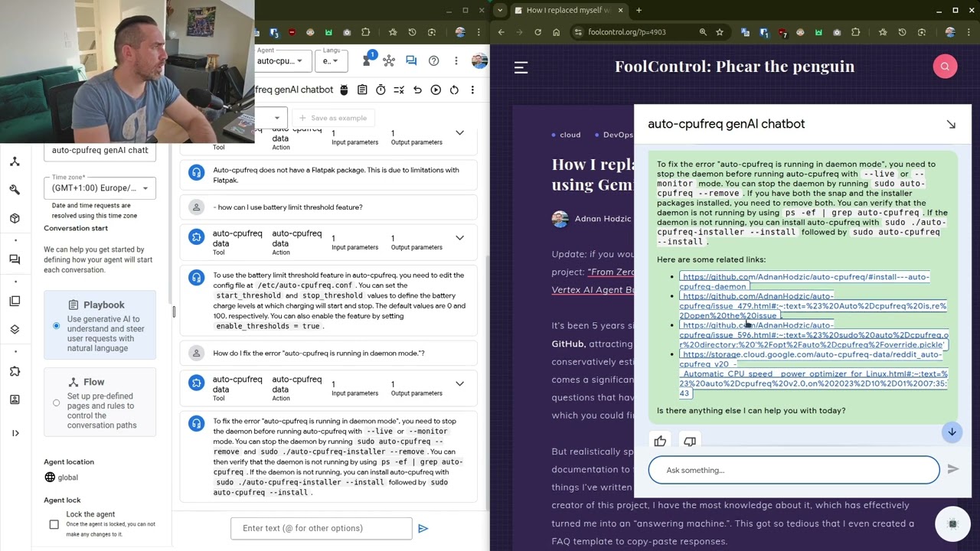Screen dimensions: 980x551
Task: Click the bug debug icon in the simulator toolbar
Action: coord(344,90)
